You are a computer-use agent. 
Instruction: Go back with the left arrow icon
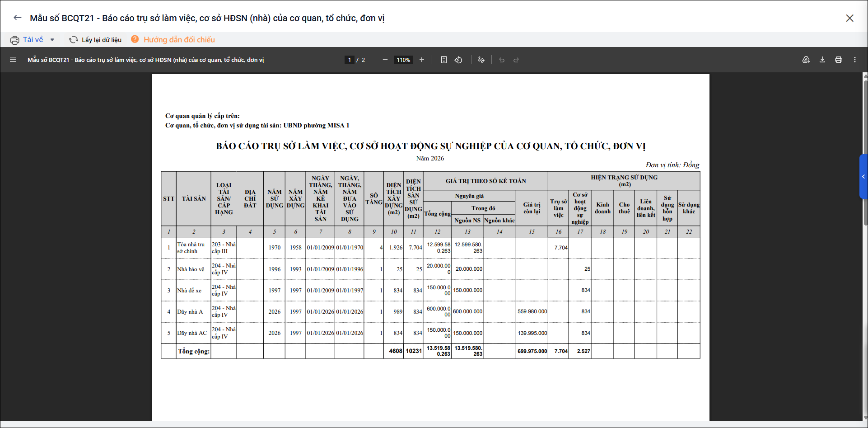(18, 18)
